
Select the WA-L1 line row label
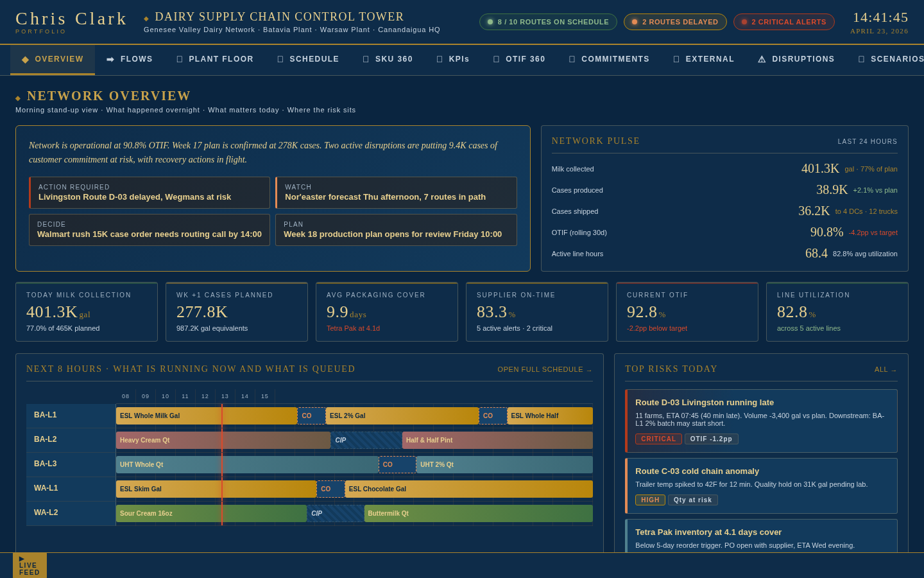click(x=71, y=489)
